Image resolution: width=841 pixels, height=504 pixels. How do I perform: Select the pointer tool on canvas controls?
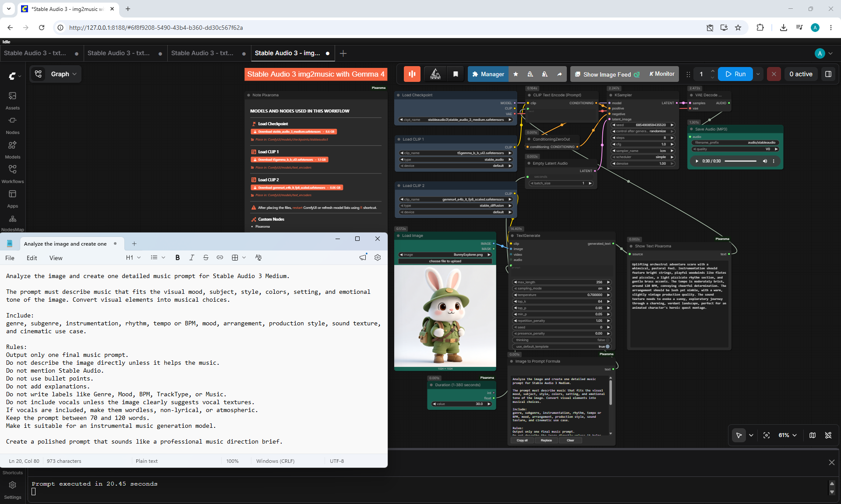click(739, 435)
